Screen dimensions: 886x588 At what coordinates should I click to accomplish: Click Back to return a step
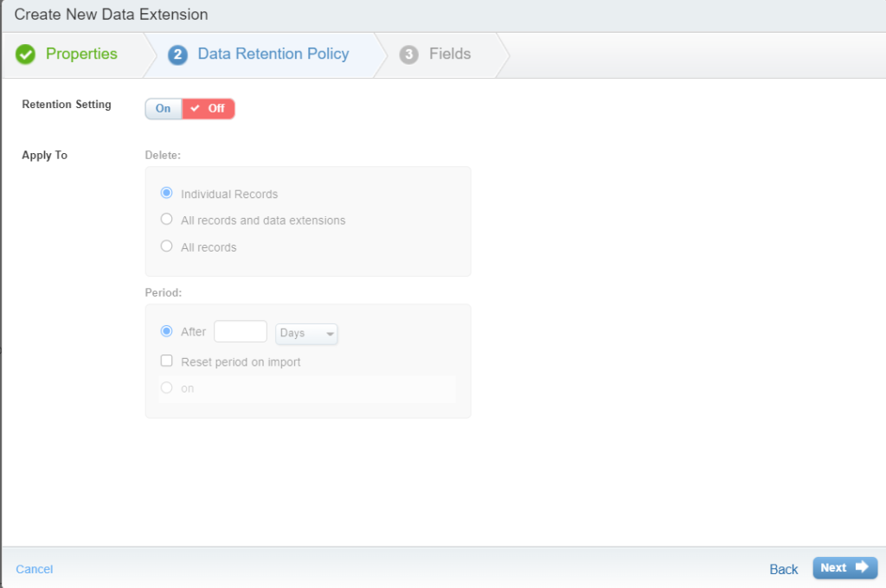pyautogui.click(x=783, y=568)
